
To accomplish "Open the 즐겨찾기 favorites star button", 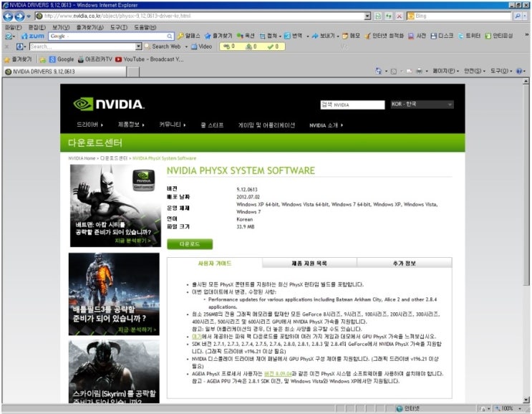I will 18,59.
